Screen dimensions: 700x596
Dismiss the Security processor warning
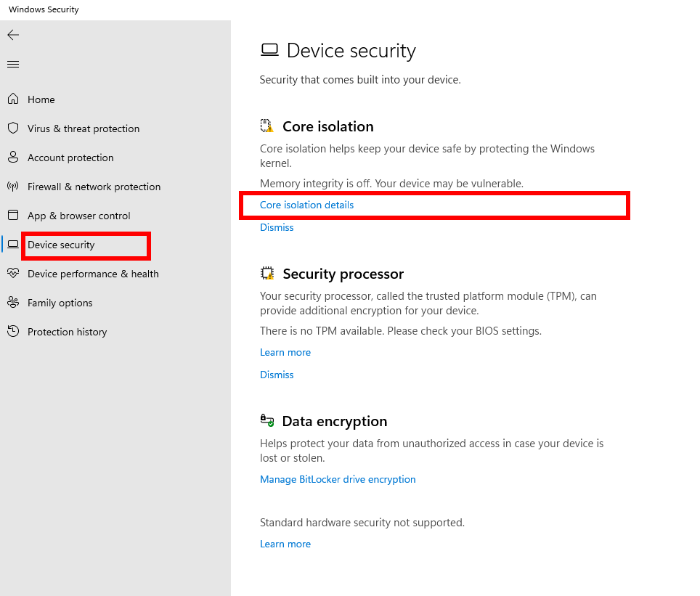277,375
